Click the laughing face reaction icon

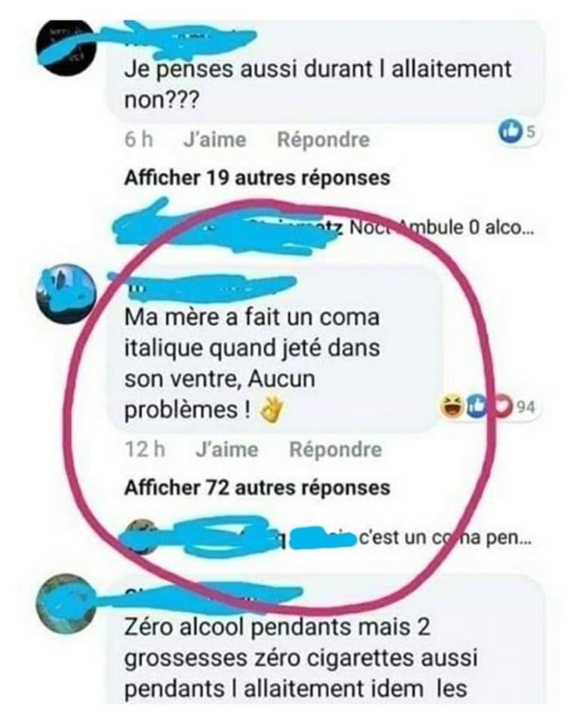click(x=451, y=407)
